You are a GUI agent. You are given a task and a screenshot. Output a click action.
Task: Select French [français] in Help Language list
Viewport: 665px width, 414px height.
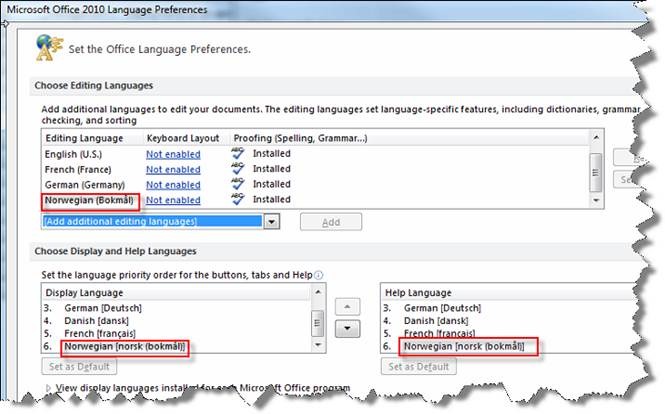click(x=439, y=333)
